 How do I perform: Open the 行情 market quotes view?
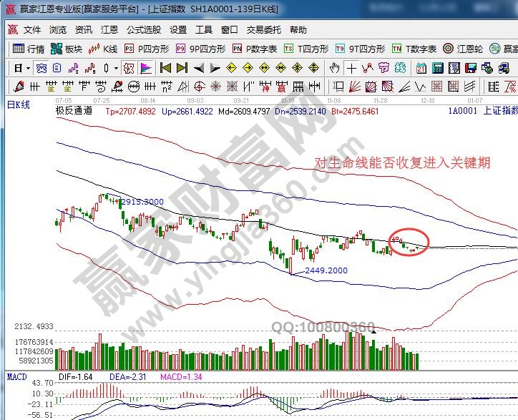29,49
